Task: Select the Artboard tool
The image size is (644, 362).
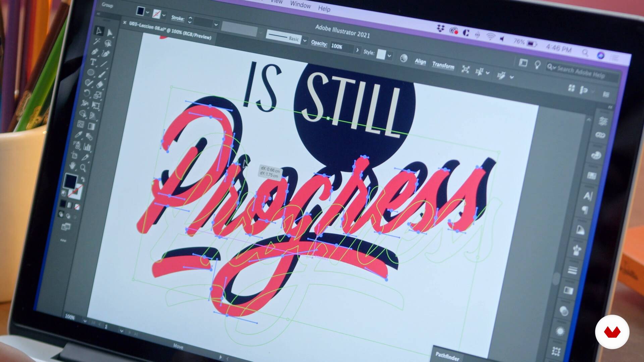Action: 74,156
